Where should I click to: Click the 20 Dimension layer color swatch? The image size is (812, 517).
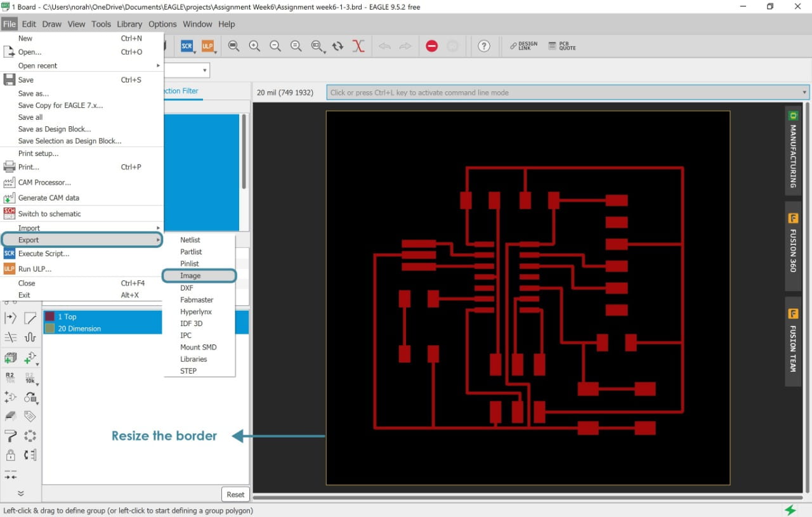coord(49,329)
